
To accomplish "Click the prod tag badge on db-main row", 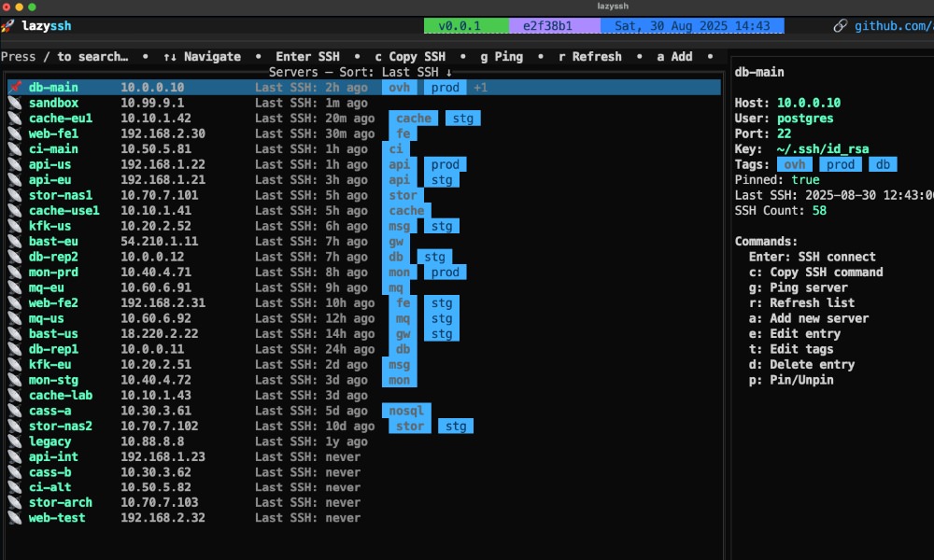I will (x=445, y=87).
